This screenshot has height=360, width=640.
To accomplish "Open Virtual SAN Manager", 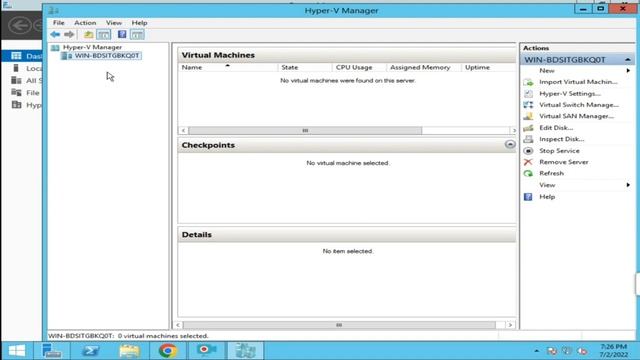I will click(576, 116).
